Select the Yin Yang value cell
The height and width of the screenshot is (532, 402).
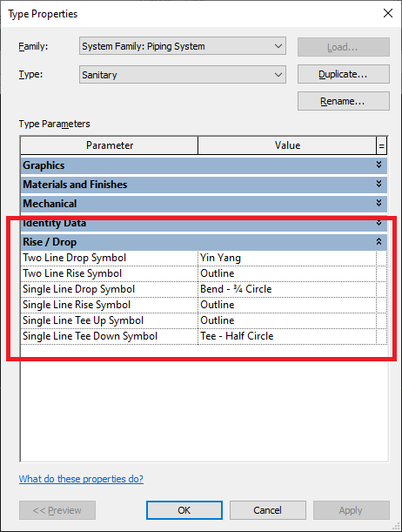click(287, 258)
